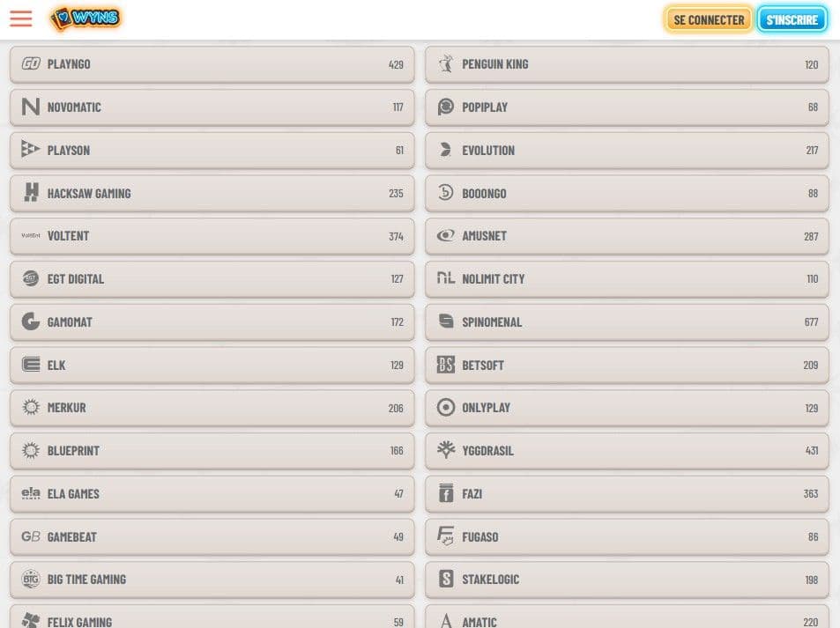
Task: Click the Penguin King logo icon
Action: coord(446,64)
